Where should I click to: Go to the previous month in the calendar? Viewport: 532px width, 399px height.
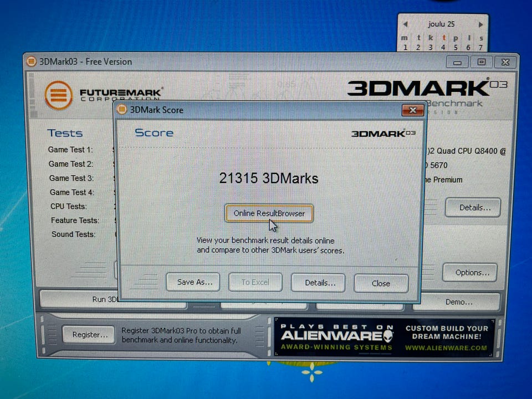pyautogui.click(x=405, y=24)
